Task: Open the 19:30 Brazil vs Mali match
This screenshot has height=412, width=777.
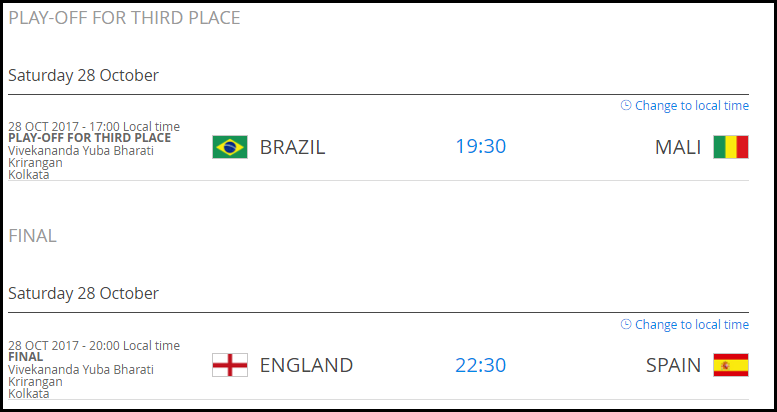Action: tap(481, 146)
